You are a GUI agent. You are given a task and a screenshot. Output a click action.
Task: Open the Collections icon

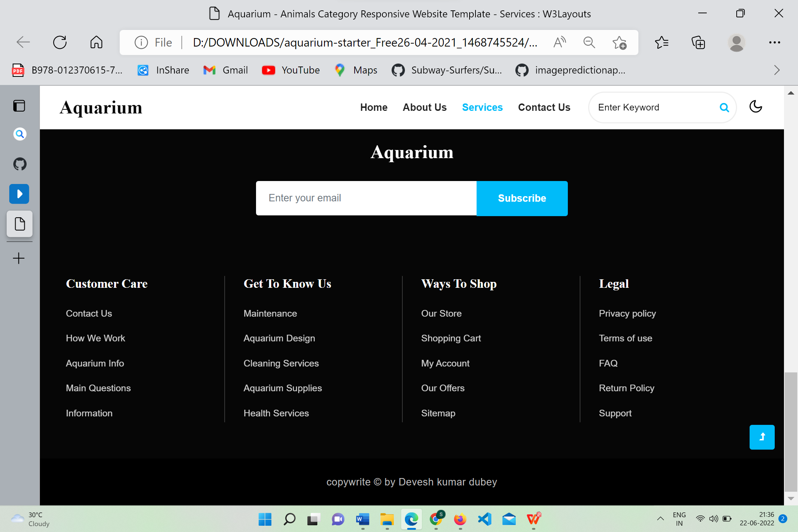[698, 42]
